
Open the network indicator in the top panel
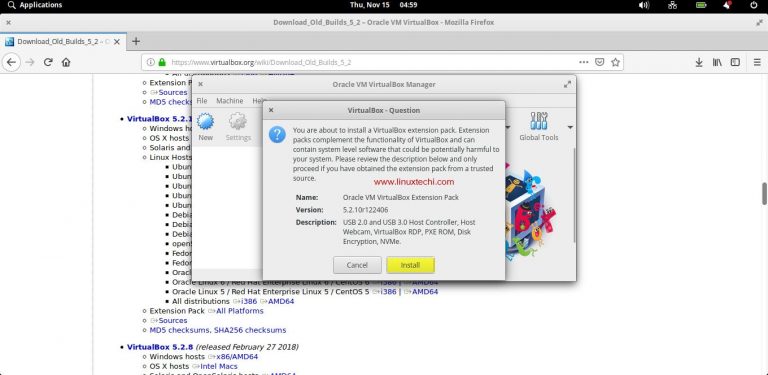pyautogui.click(x=672, y=5)
